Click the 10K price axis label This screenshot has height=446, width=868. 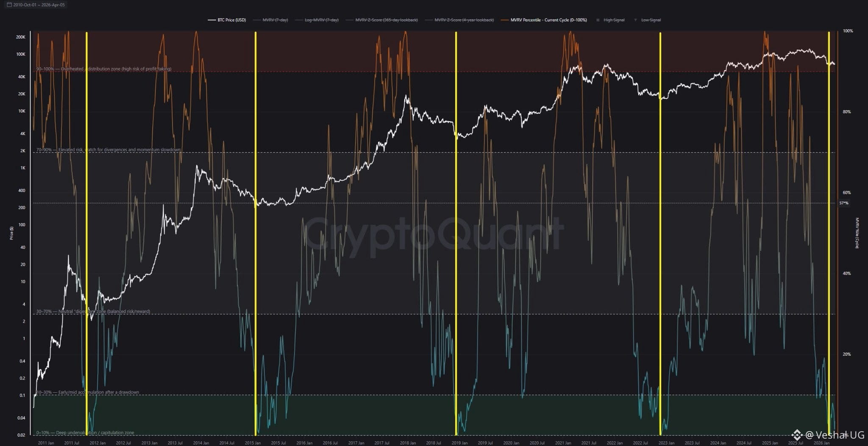click(22, 111)
